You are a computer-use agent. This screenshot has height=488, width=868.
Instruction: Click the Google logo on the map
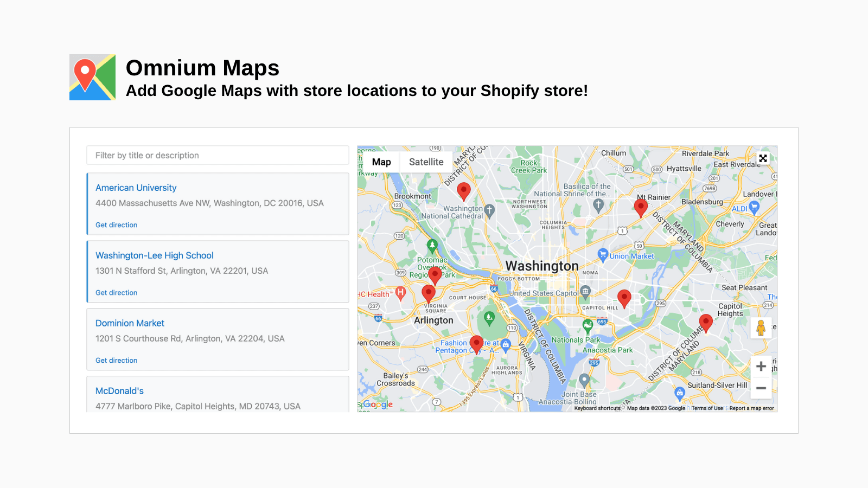coord(378,404)
